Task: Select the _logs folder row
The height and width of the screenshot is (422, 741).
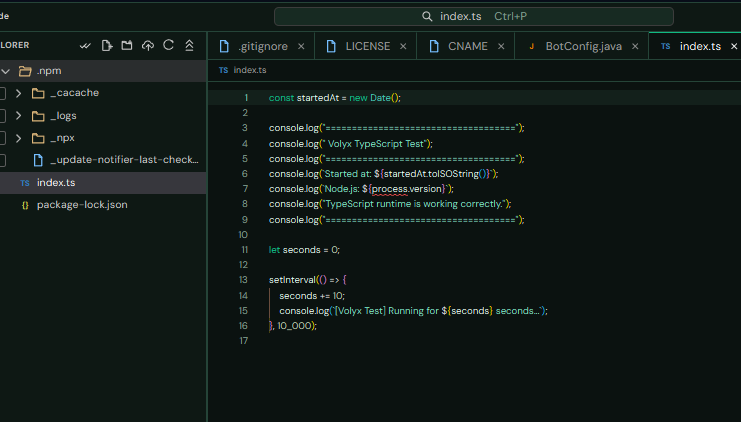Action: coord(103,116)
